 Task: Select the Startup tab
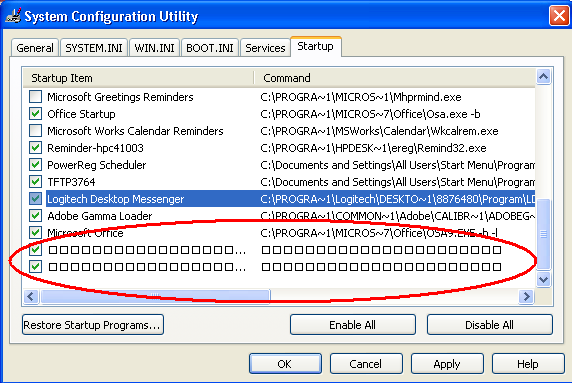click(316, 46)
